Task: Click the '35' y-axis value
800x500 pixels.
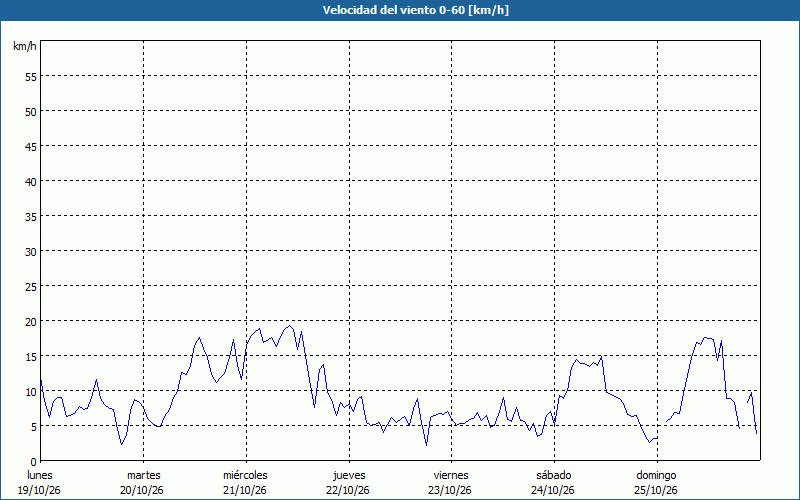Action: (31, 217)
